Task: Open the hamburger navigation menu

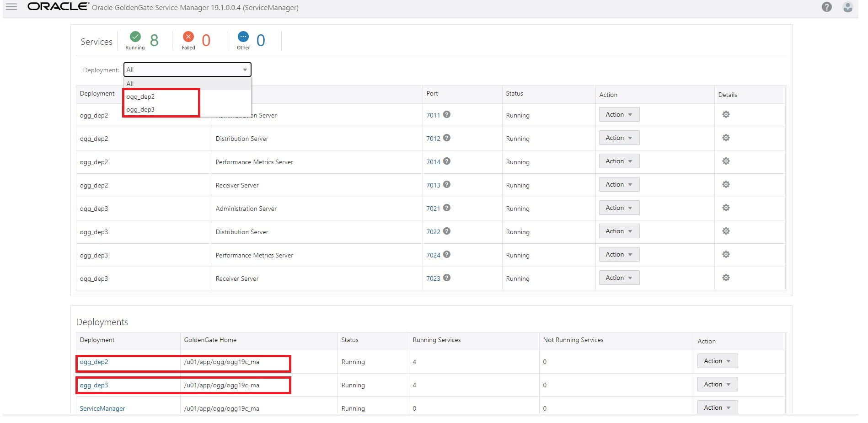Action: coord(11,7)
